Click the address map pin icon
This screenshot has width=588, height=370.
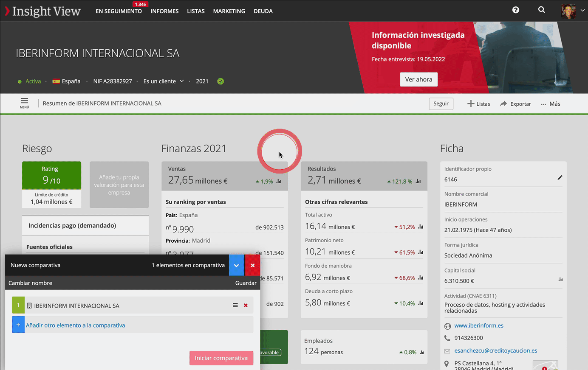click(447, 364)
